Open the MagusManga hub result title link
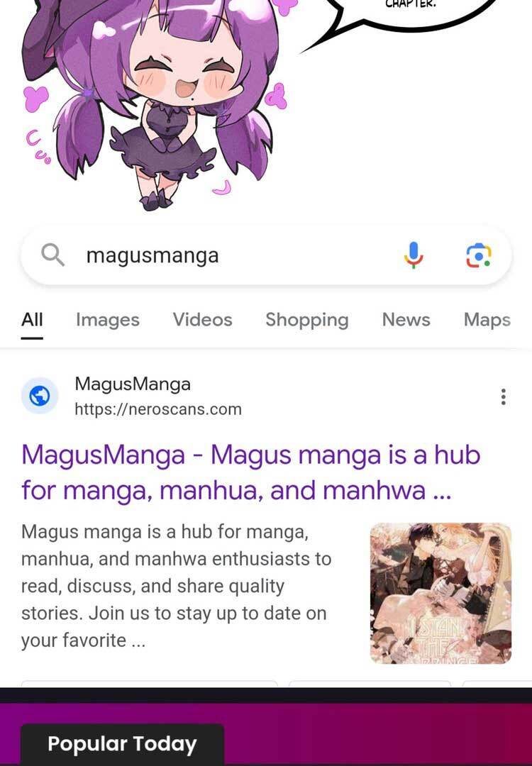The image size is (532, 766). click(250, 472)
